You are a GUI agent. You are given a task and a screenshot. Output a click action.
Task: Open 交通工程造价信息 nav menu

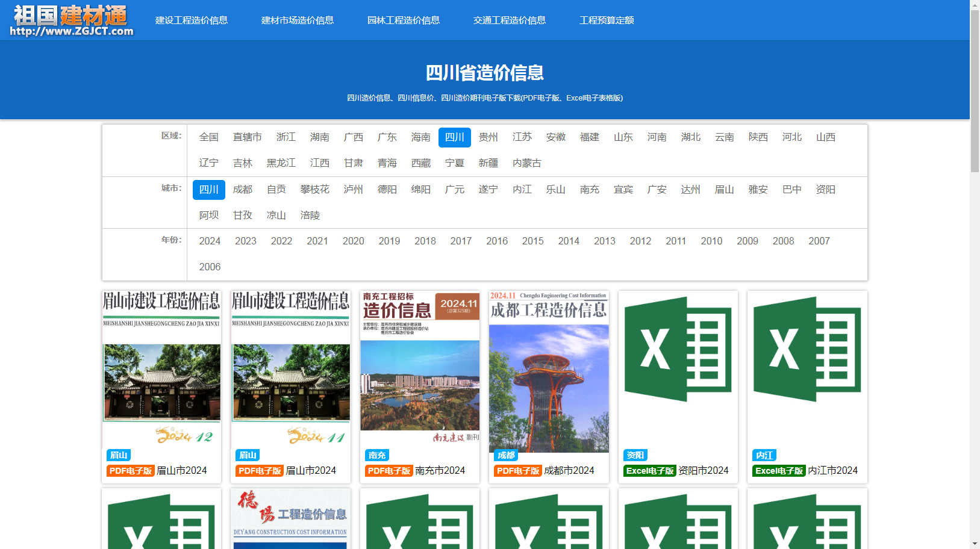coord(510,20)
